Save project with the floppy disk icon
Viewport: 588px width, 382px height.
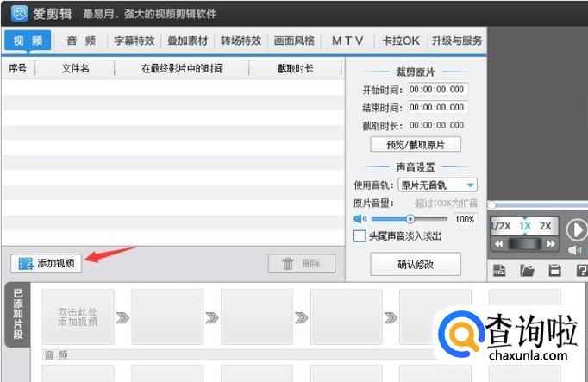554,270
